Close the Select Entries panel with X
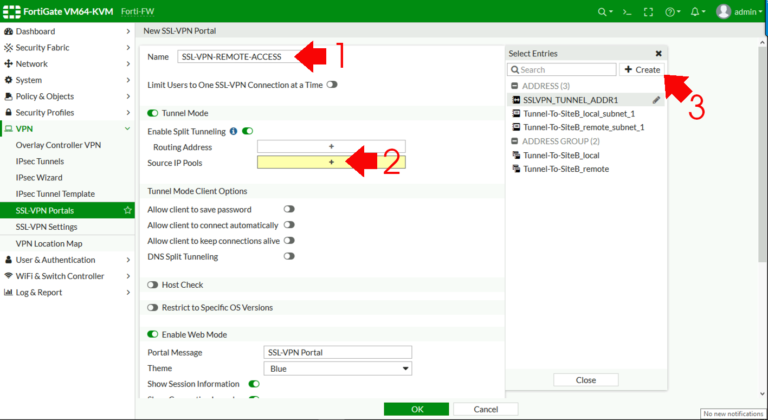768x420 pixels. (x=658, y=53)
